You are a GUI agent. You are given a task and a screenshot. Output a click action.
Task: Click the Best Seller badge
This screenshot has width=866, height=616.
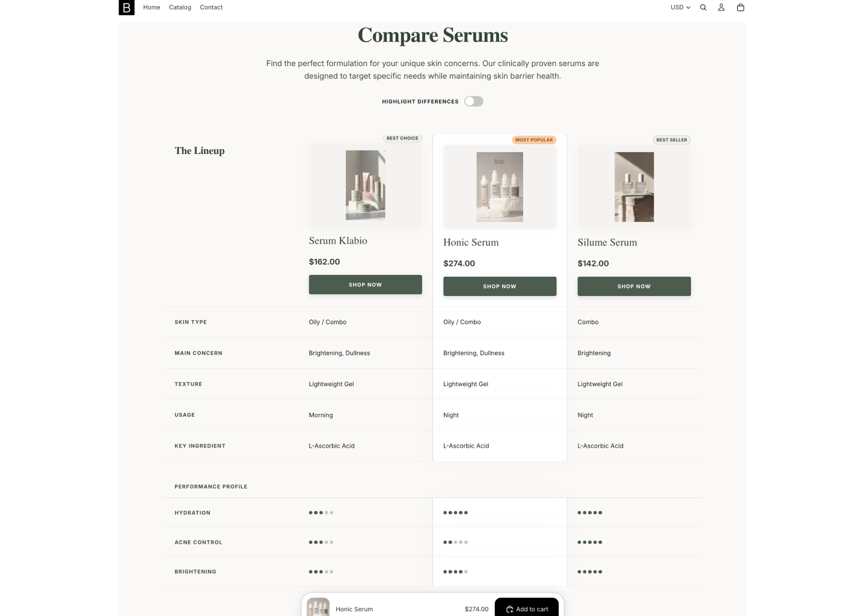click(671, 140)
